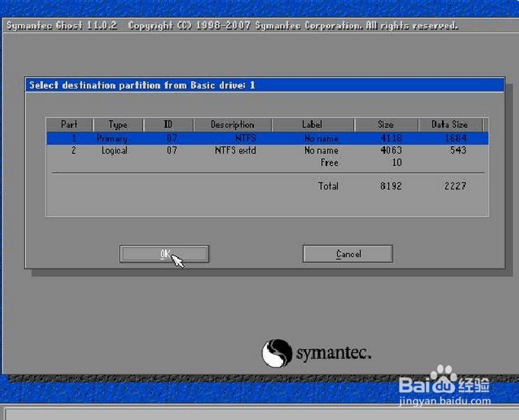Click the Description column header
This screenshot has height=420, width=519.
coord(233,125)
